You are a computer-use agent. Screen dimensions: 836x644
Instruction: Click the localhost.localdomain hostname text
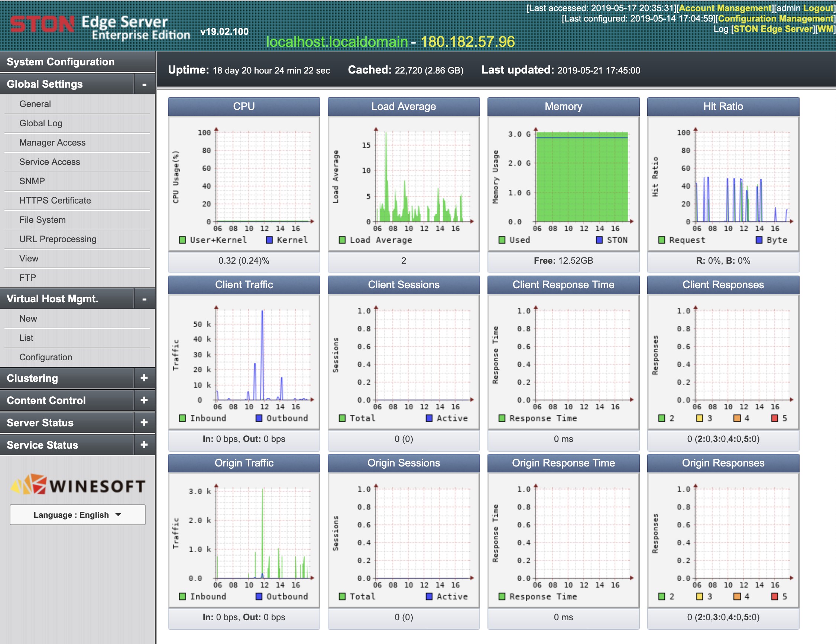(337, 42)
